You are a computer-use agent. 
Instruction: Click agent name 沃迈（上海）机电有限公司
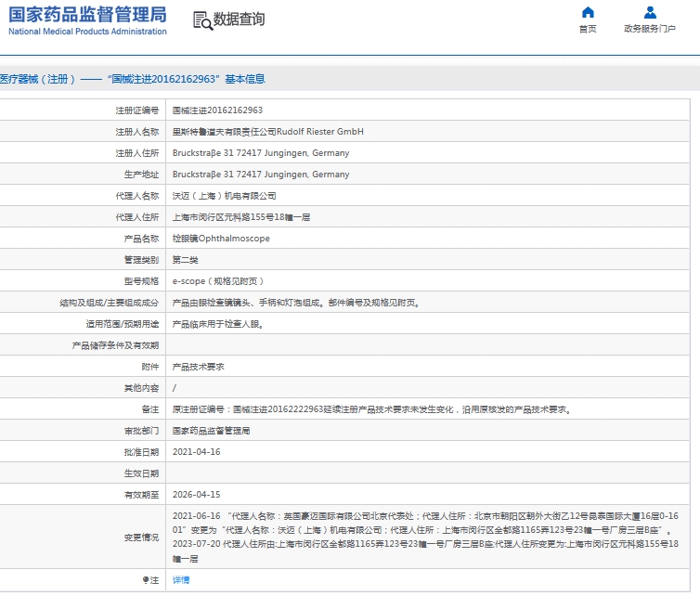pyautogui.click(x=224, y=196)
